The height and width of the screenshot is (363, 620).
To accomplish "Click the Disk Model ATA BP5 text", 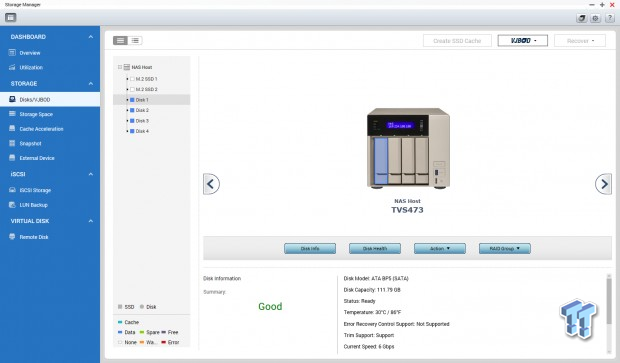I will point(376,278).
